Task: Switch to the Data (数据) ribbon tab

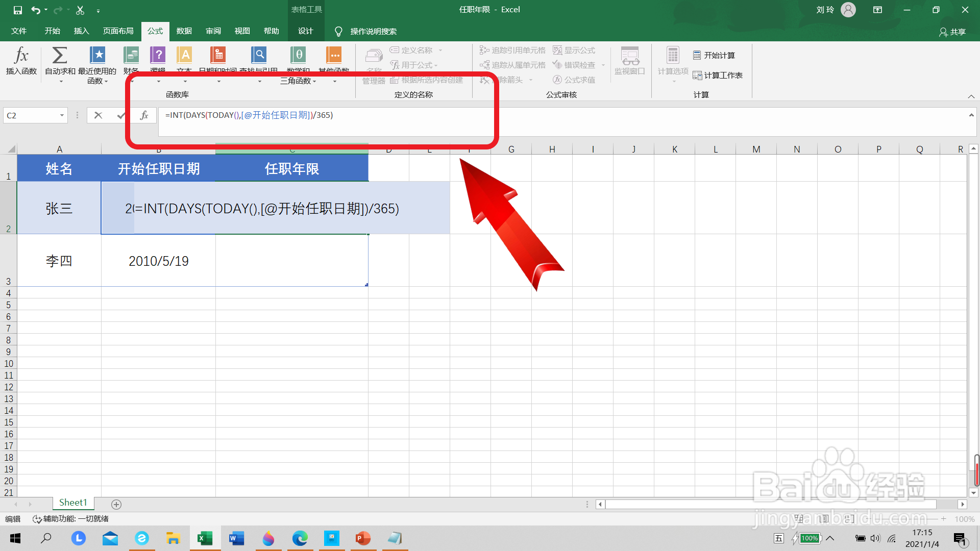Action: click(184, 31)
